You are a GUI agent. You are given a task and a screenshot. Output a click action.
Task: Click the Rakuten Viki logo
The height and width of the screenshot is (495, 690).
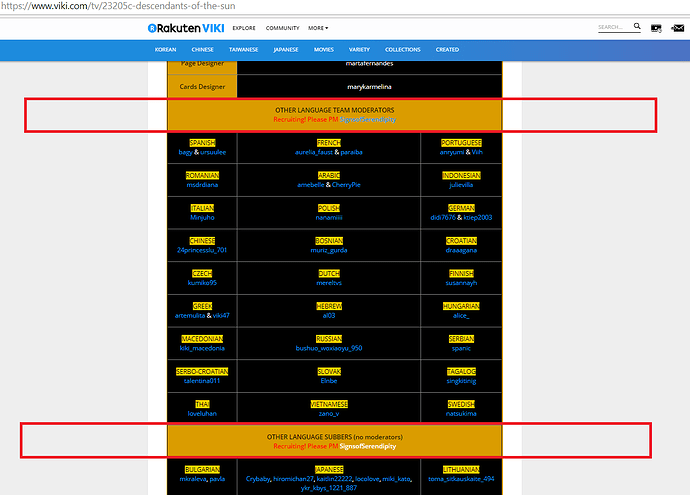(x=185, y=28)
